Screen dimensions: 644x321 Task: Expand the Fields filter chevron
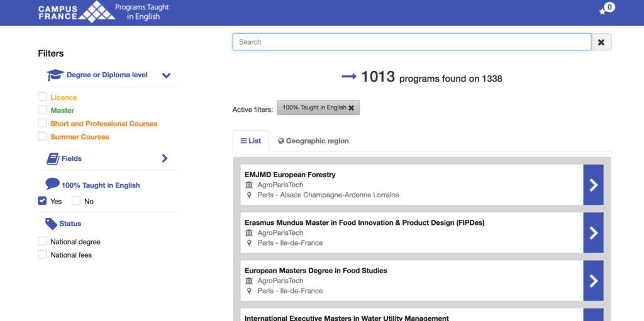pyautogui.click(x=165, y=158)
